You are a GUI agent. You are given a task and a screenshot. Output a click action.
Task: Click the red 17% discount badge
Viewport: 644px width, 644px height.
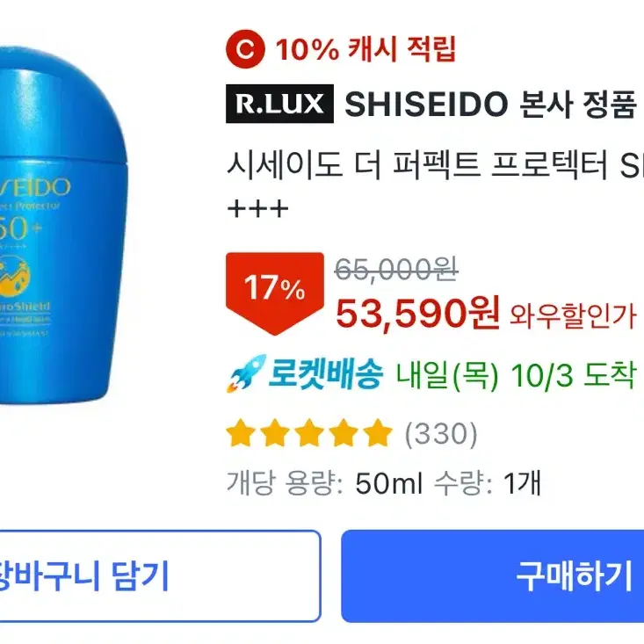pyautogui.click(x=275, y=293)
